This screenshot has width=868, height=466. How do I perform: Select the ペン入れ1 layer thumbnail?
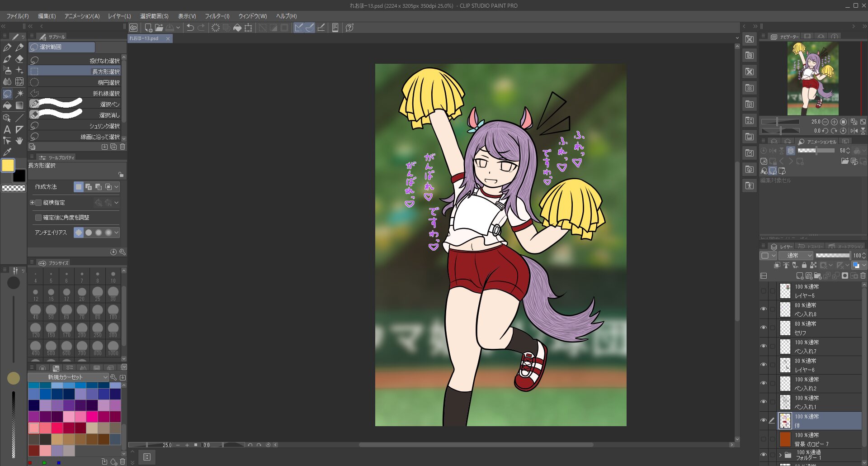[x=785, y=402]
